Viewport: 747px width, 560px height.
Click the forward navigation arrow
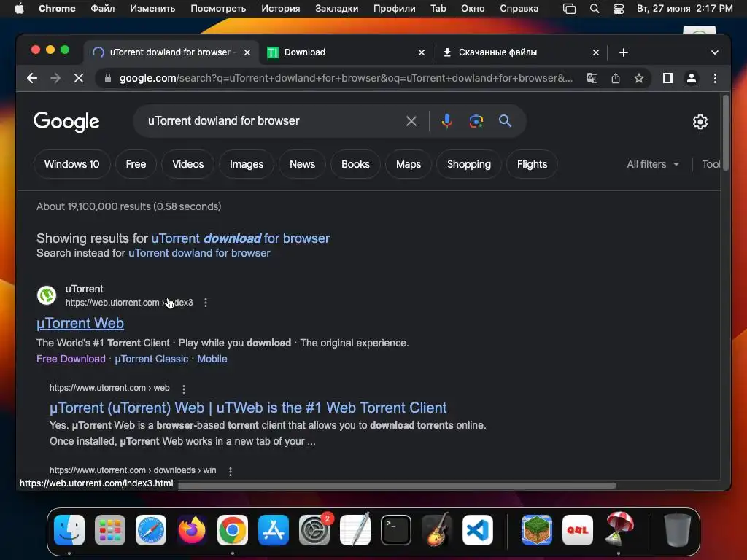55,78
